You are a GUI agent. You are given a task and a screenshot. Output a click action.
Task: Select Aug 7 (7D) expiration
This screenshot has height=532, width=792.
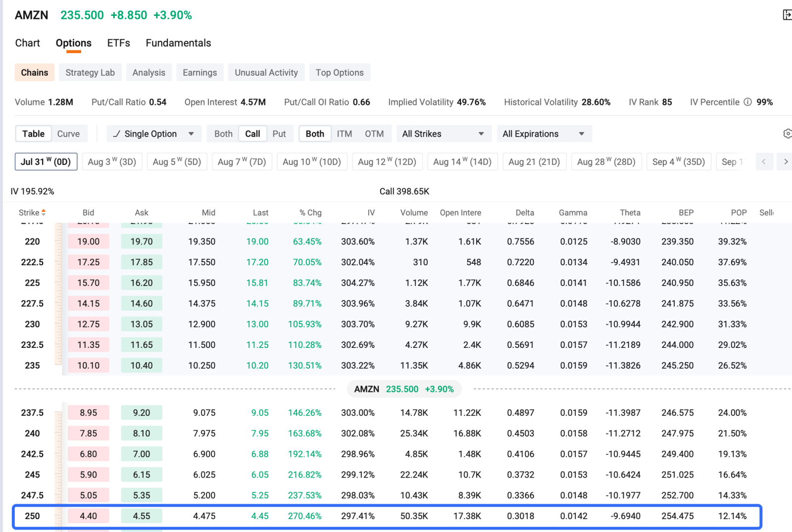point(242,162)
